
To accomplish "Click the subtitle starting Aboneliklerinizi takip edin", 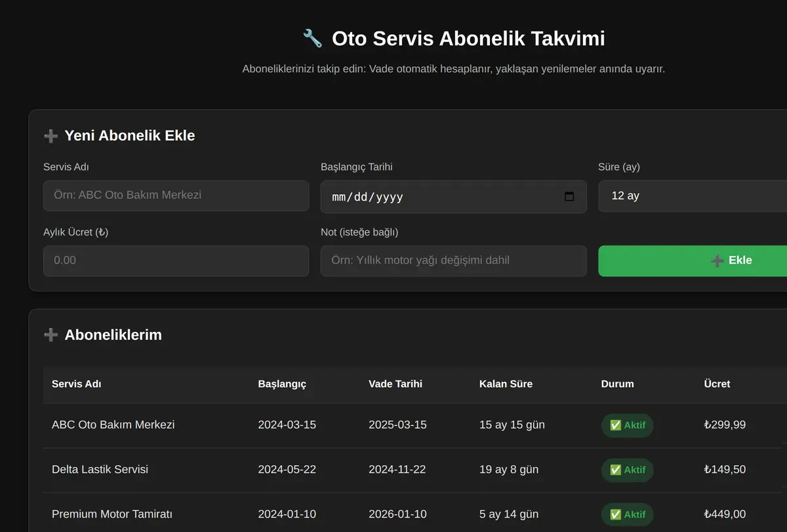I will pos(453,69).
